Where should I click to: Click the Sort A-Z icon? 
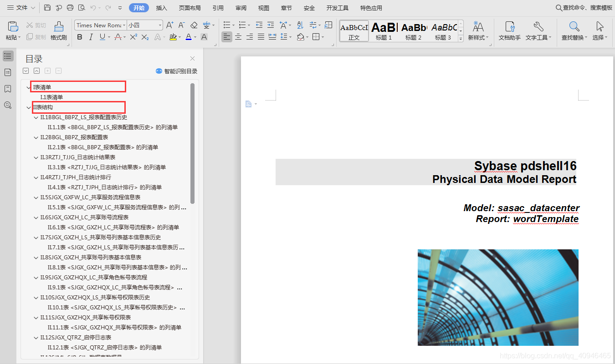click(x=300, y=25)
